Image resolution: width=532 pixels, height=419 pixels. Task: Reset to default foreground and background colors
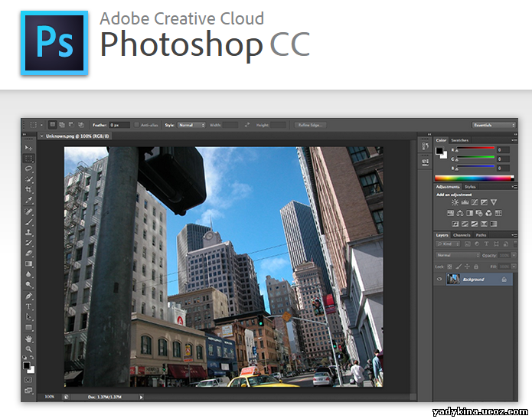(x=24, y=358)
